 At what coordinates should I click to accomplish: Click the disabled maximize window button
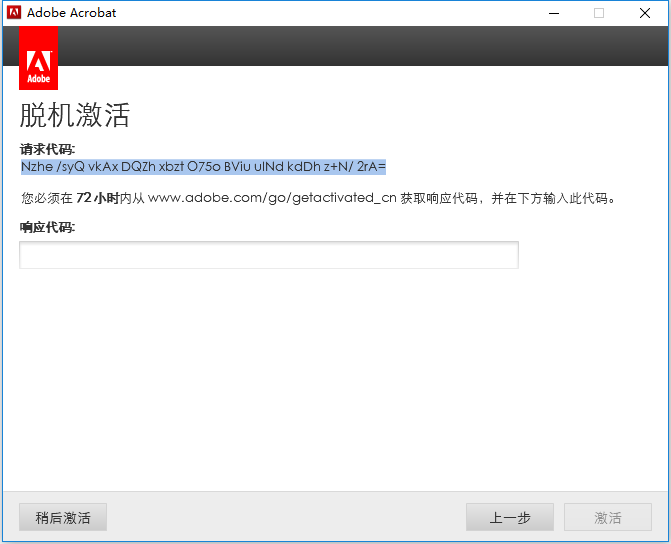point(599,13)
